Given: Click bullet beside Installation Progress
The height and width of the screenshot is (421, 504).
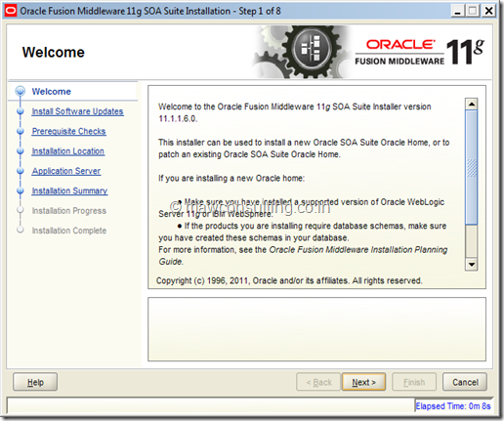Looking at the screenshot, I should point(21,210).
